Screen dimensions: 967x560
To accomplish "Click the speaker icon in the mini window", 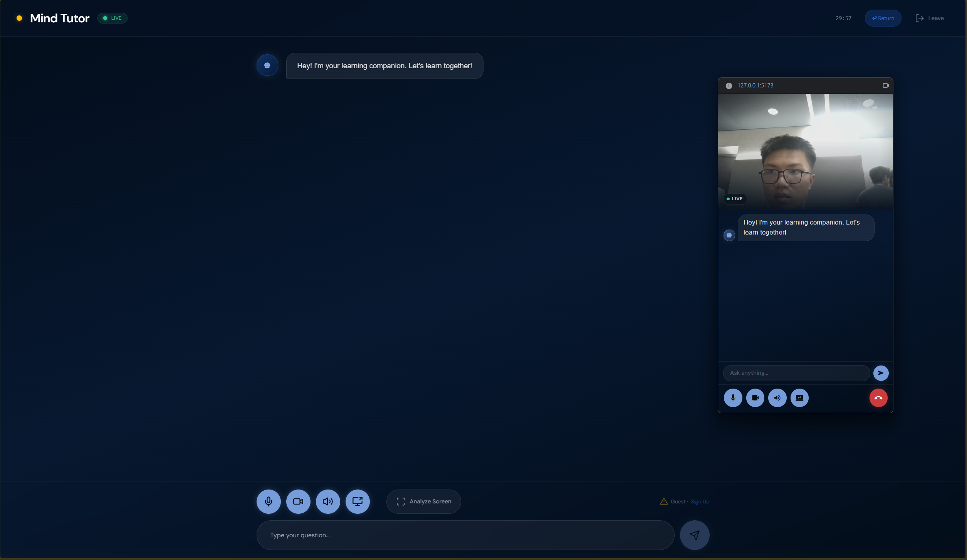I will (777, 398).
